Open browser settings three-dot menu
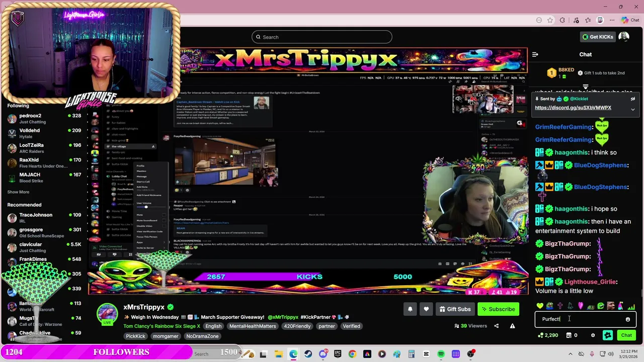The height and width of the screenshot is (362, 644). coord(612,20)
